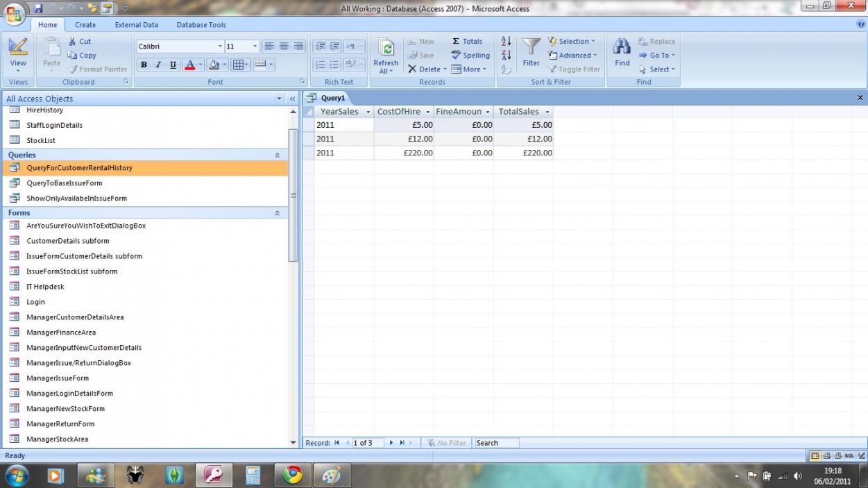
Task: Click the Search box in the record navigator
Action: tap(497, 443)
